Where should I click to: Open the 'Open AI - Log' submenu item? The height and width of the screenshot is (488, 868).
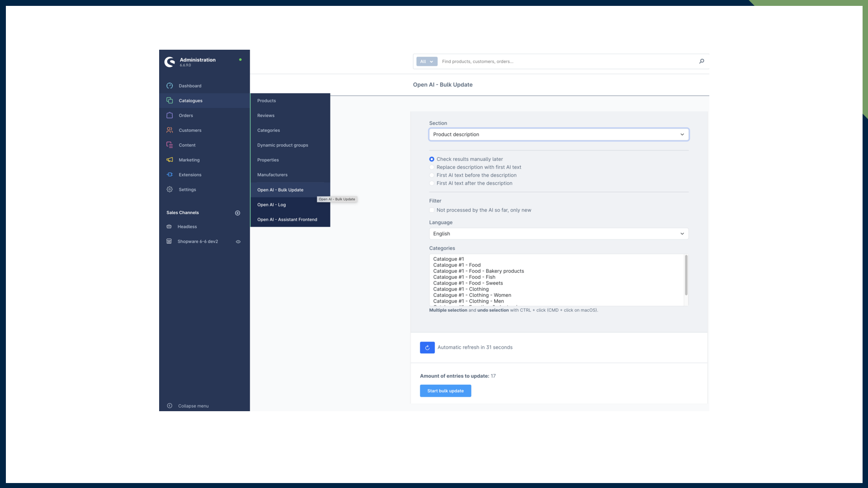(x=271, y=205)
